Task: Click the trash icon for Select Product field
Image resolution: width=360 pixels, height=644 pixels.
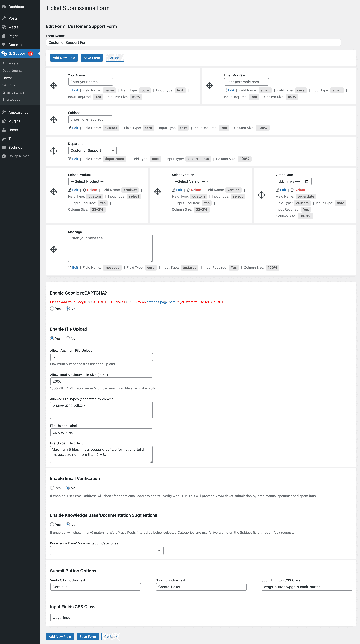Action: 84,190
